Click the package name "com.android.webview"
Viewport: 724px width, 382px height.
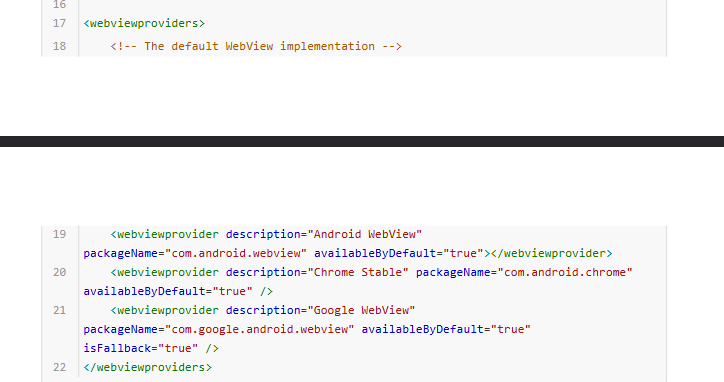[236, 253]
